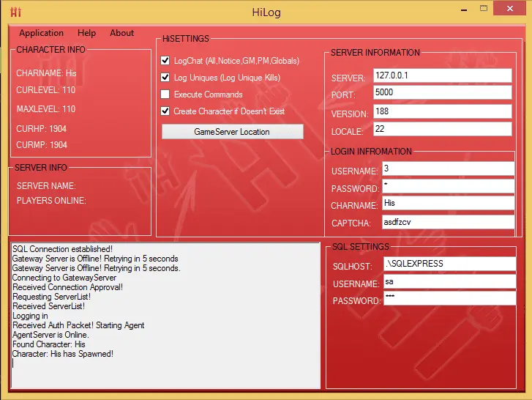Viewport: 532px width, 400px height.
Task: Click 'Received Auth Packet! Starting Agent' line
Action: [x=78, y=325]
